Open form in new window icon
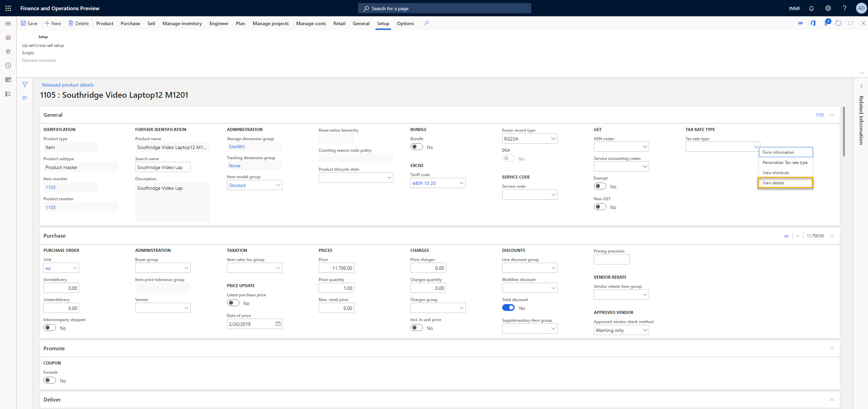Screen dimensions: 868x409 point(851,23)
